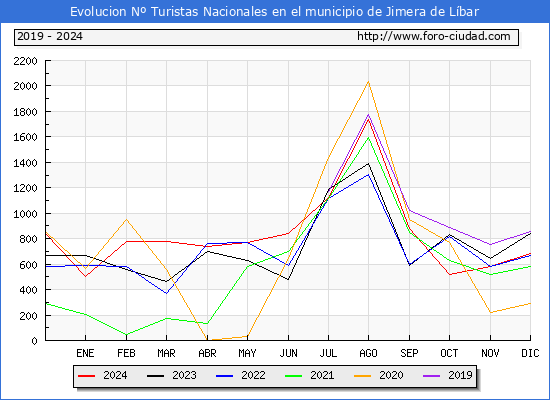
Task: Click the orange 2020 point at FEB
Action: pos(126,220)
